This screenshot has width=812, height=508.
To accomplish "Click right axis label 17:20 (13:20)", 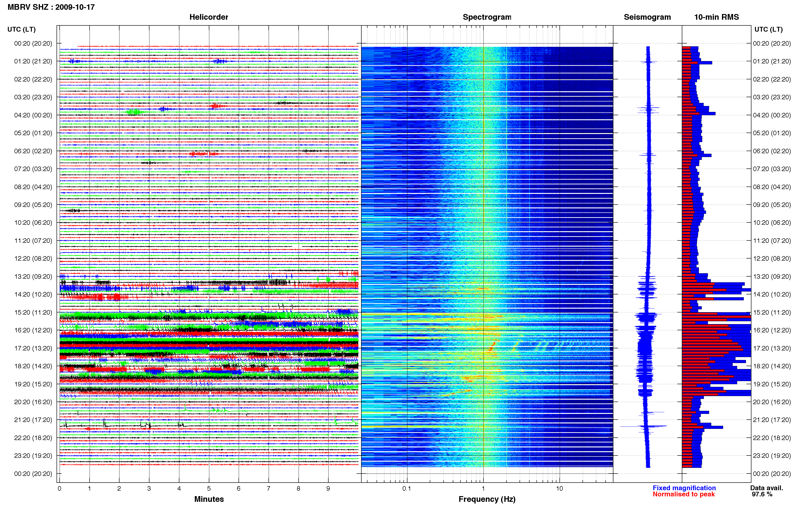I will (x=772, y=348).
